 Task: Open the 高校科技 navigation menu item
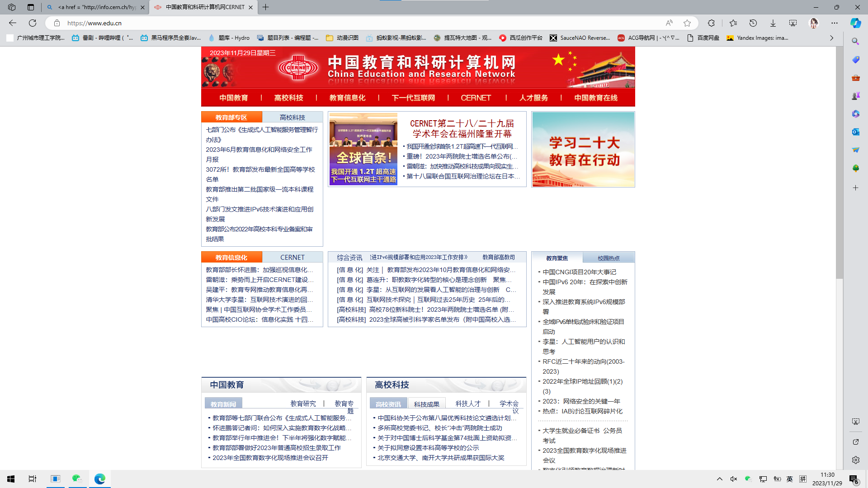[x=288, y=98]
